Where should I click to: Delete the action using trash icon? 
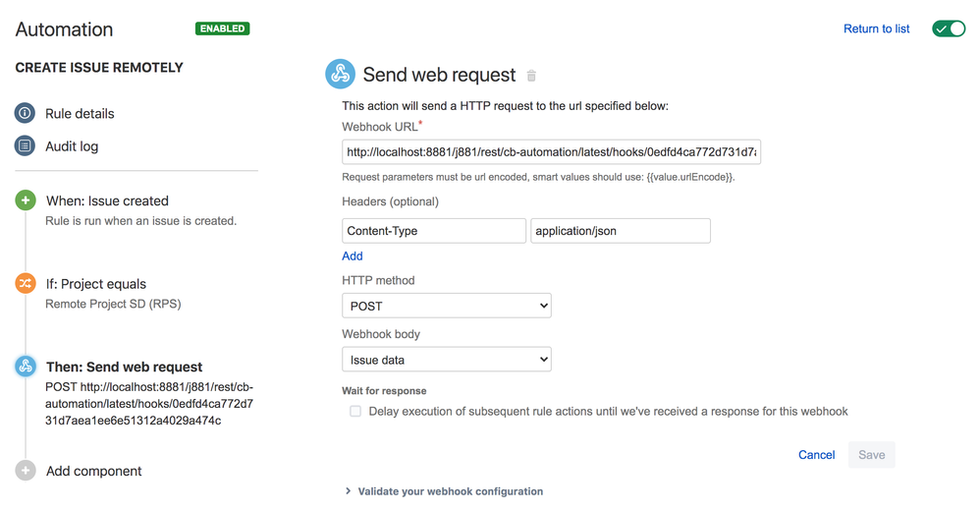532,76
